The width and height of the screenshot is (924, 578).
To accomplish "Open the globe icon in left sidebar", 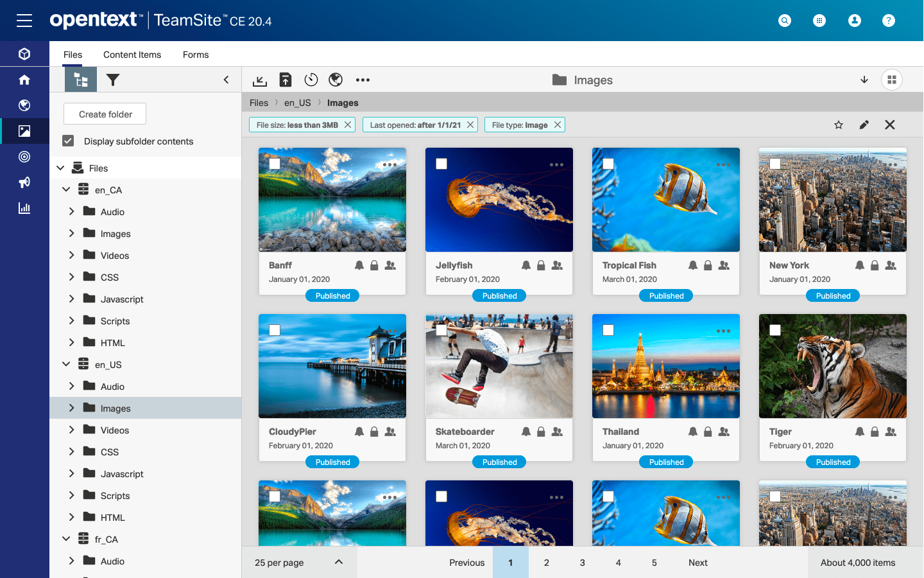I will [x=24, y=105].
